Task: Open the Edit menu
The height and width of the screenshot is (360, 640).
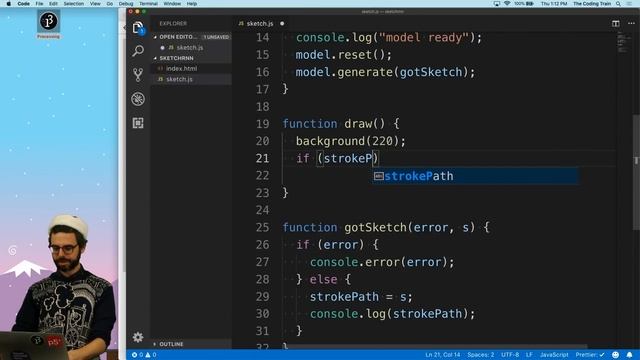Action: 53,4
